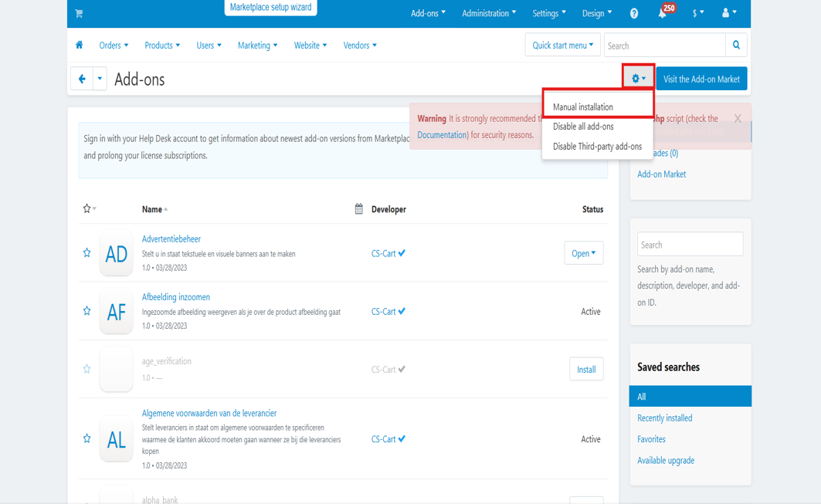Click the sidebar add-on search field
Viewport: 821px width, 504px height.
point(690,245)
